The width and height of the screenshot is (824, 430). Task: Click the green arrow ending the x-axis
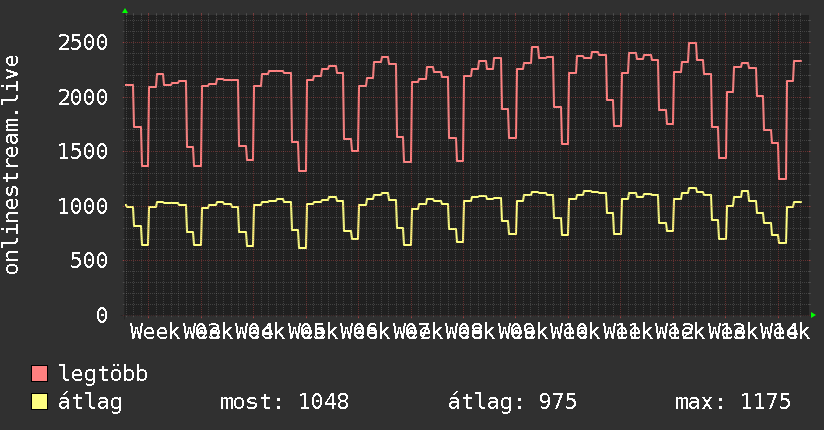[x=814, y=315]
